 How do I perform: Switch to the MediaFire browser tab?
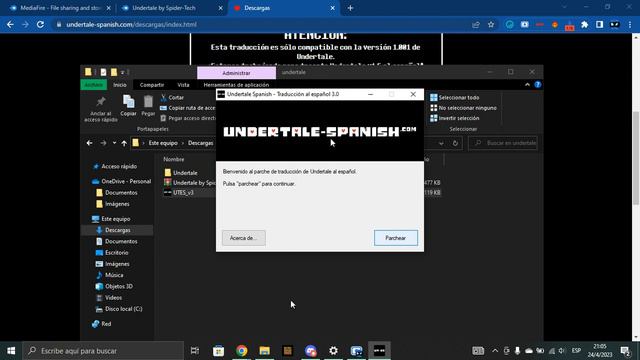coord(60,8)
